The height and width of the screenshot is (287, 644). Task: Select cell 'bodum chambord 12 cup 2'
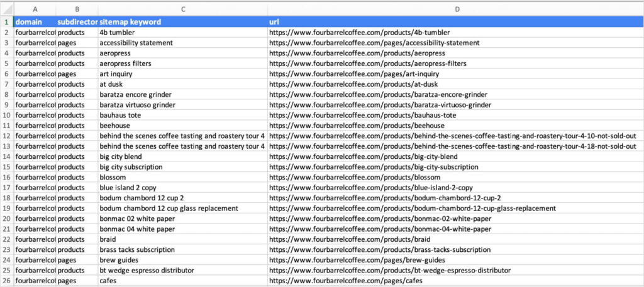183,198
